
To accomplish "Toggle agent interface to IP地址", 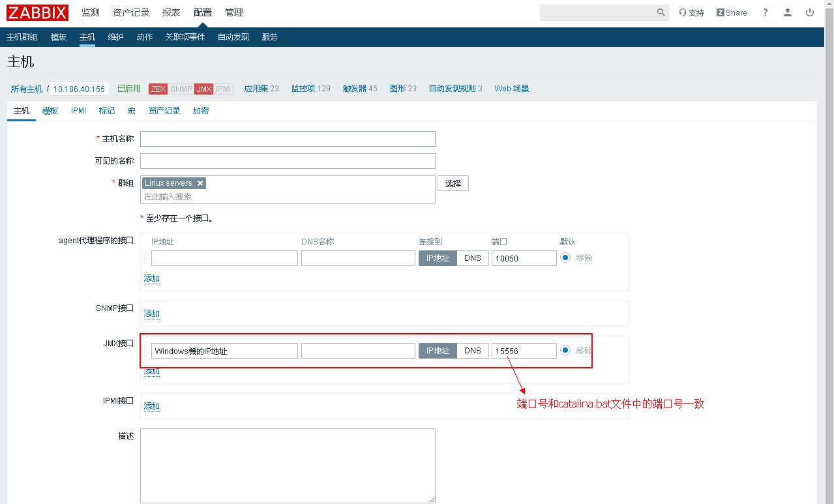I will (x=438, y=258).
